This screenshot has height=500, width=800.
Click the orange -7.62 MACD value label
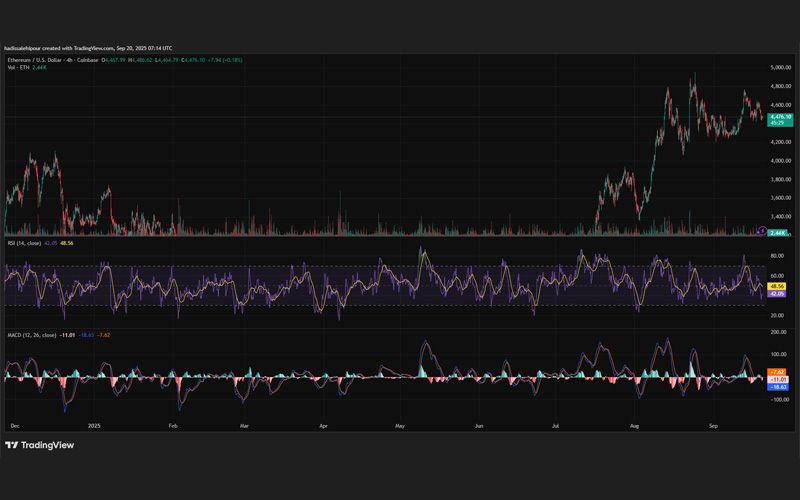(778, 372)
